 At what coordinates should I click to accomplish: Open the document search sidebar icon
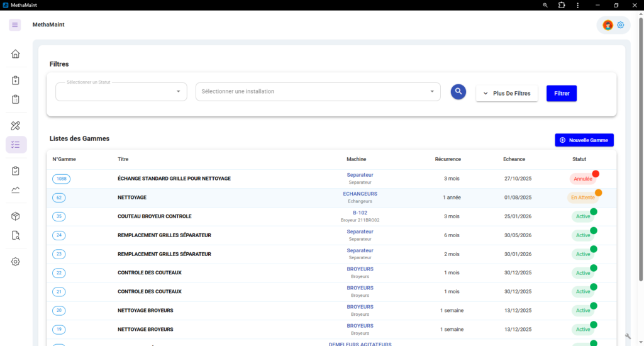[x=16, y=235]
